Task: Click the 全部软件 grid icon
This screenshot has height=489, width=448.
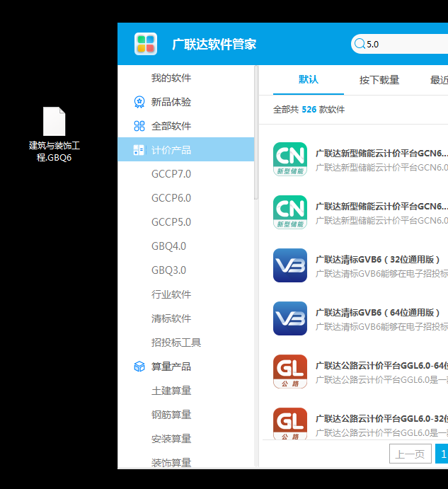Action: pyautogui.click(x=139, y=126)
